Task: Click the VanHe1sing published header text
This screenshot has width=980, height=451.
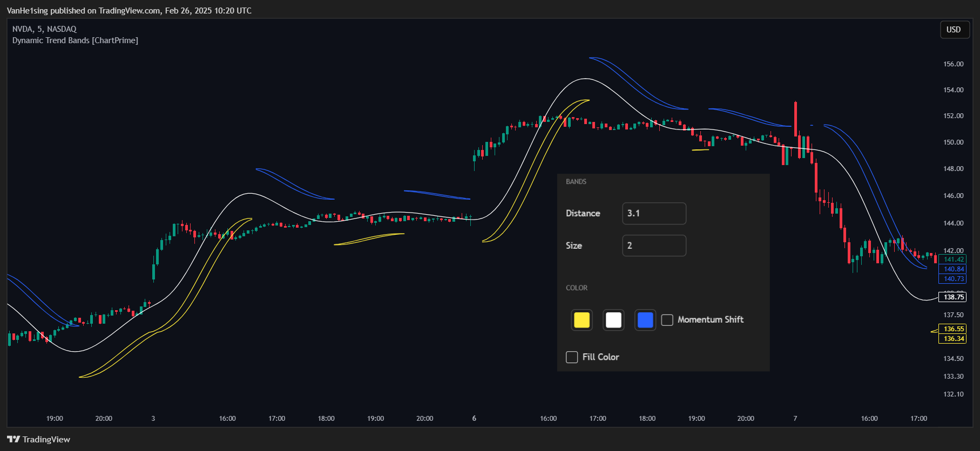Action: click(129, 10)
